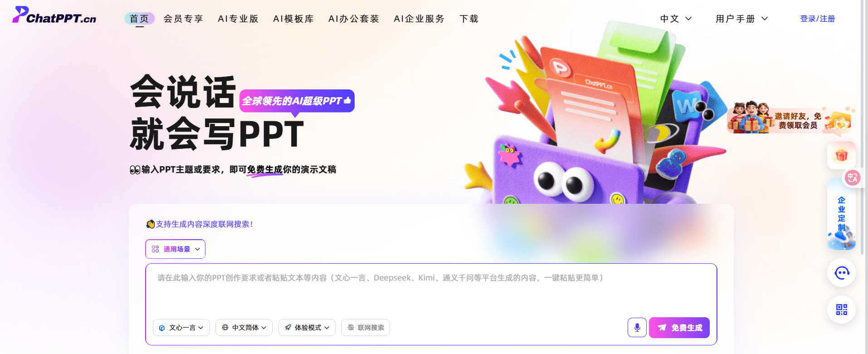Click the translate icon on the right
The height and width of the screenshot is (354, 868).
(852, 177)
